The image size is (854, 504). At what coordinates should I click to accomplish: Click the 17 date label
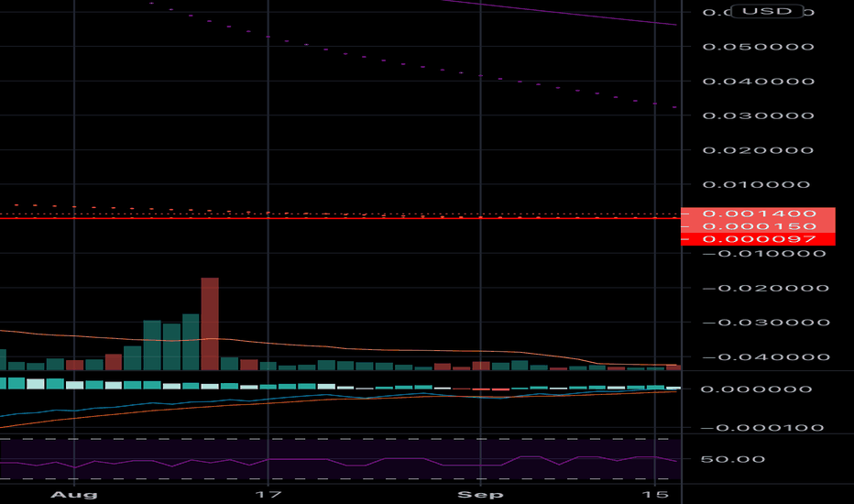coord(268,494)
